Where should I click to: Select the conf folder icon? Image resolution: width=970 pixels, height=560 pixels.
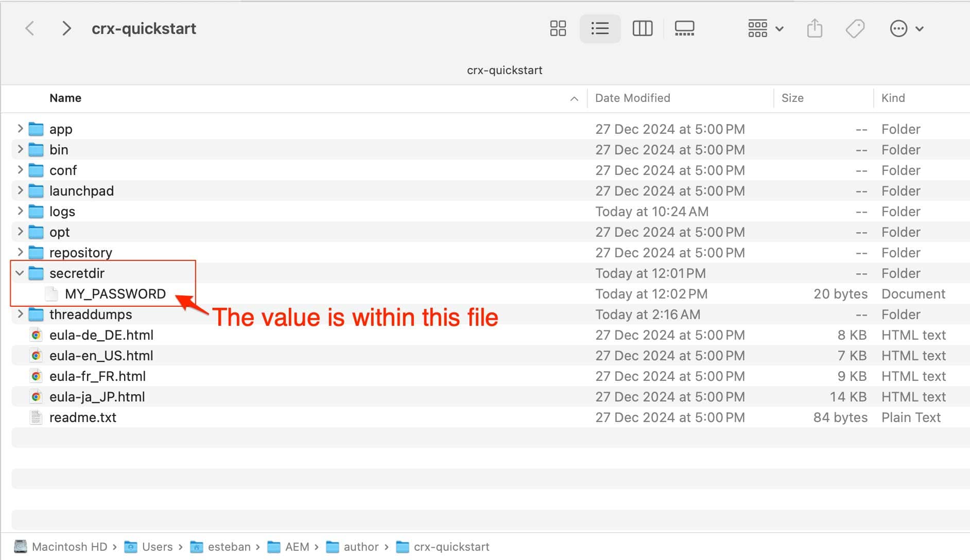click(x=36, y=170)
